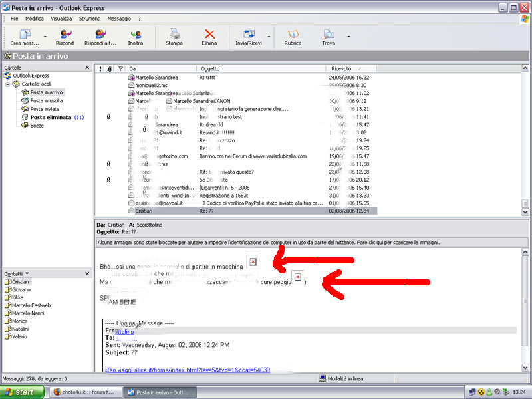This screenshot has height=399, width=532.
Task: Sort messages by the Da column
Action: click(x=161, y=69)
